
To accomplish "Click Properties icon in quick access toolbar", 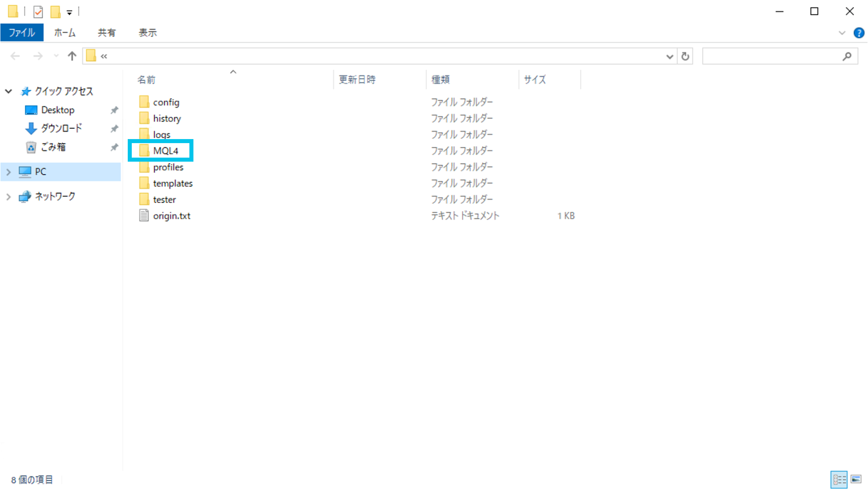I will (x=38, y=12).
